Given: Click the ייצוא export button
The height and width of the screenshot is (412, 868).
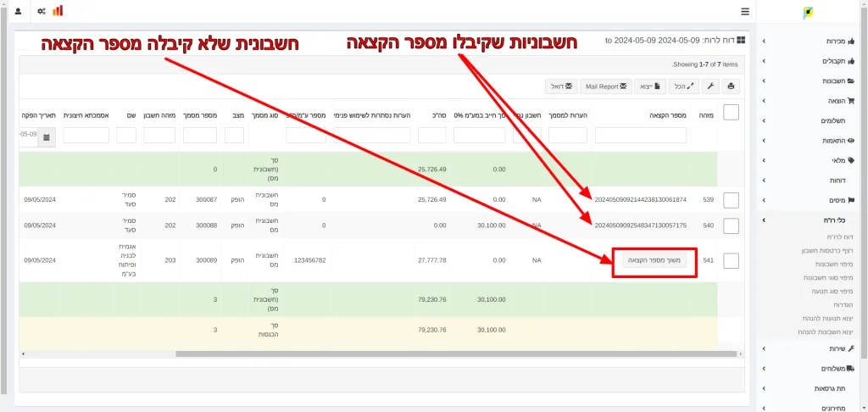Looking at the screenshot, I should point(650,86).
